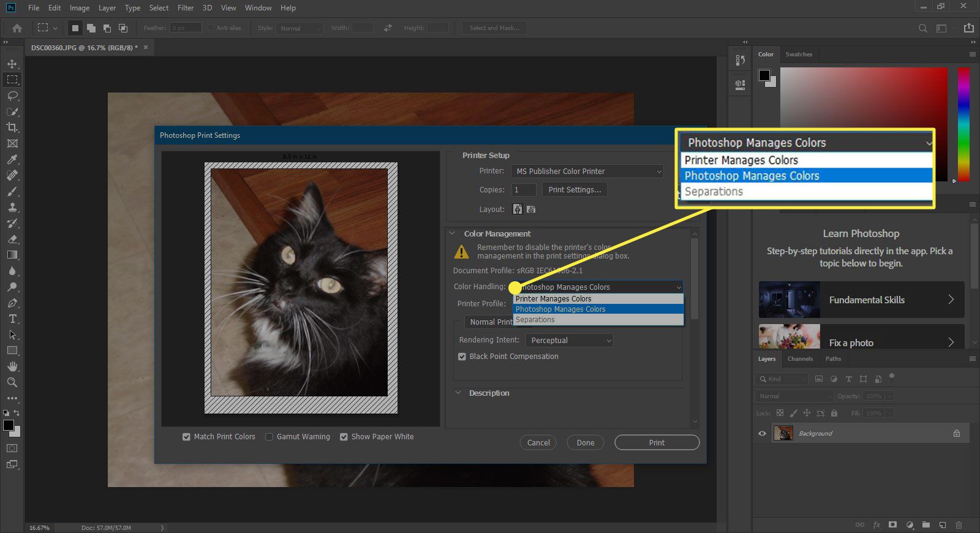Select the Dodge tool
The width and height of the screenshot is (980, 533).
coord(12,287)
